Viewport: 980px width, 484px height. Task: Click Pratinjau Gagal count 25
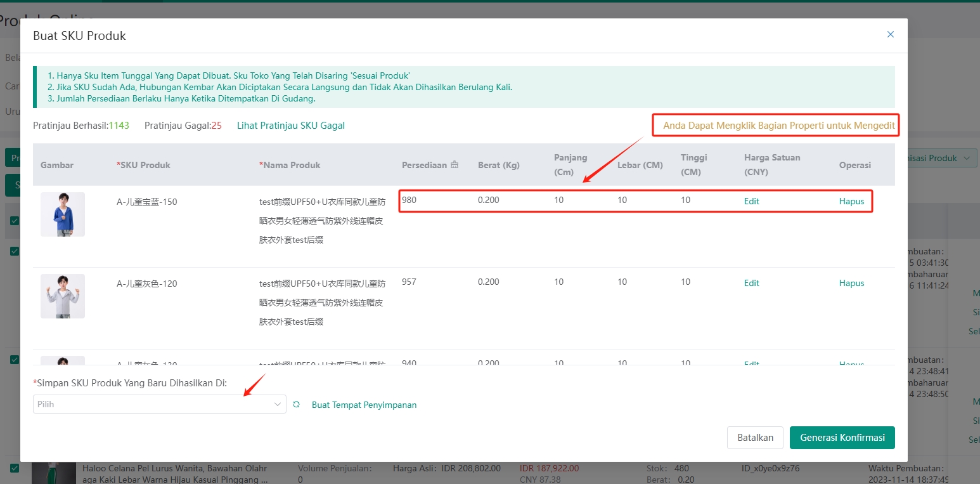pos(216,126)
